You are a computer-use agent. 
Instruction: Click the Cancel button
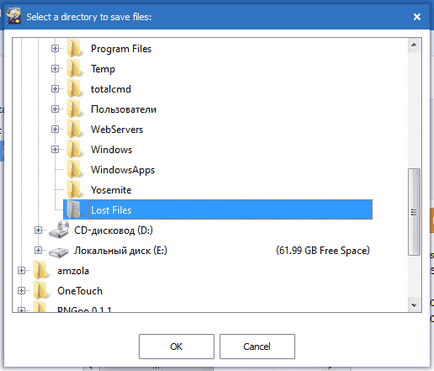point(257,347)
